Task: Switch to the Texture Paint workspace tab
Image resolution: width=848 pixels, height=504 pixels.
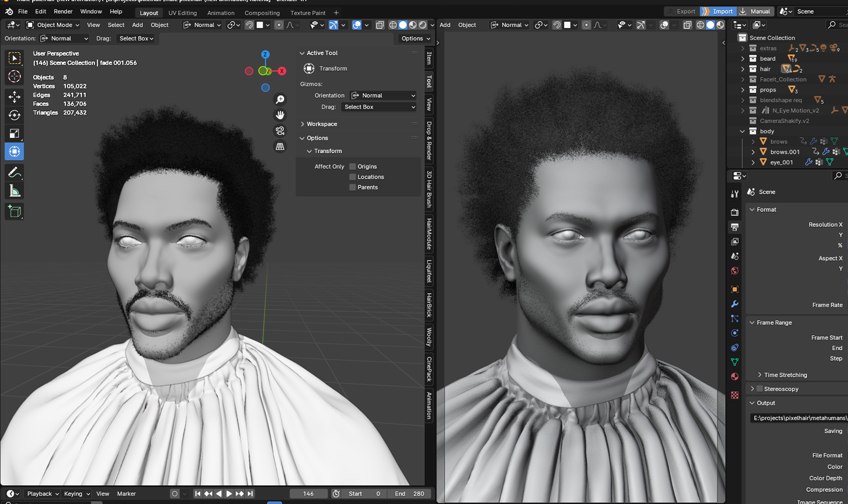Action: pos(308,13)
